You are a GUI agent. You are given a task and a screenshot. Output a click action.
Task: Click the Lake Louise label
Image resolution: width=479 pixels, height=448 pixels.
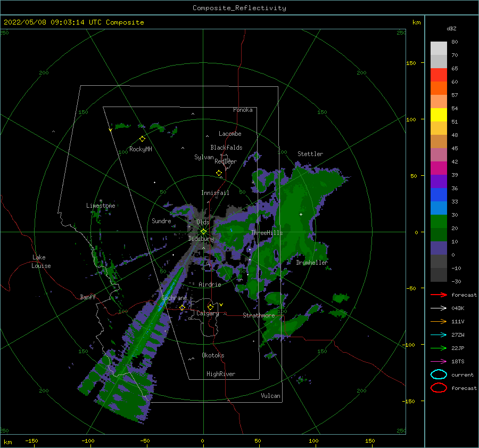tap(41, 262)
